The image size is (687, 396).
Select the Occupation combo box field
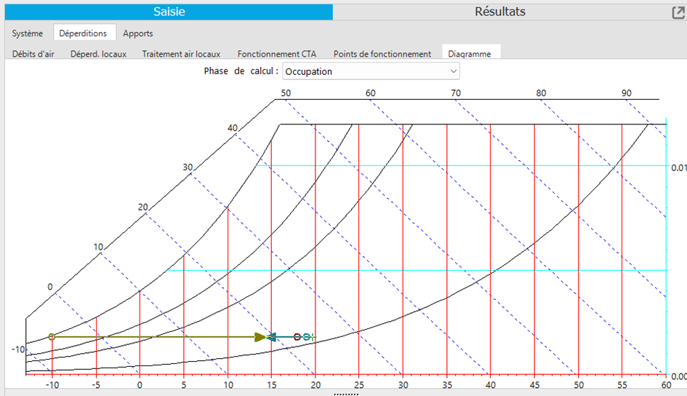point(371,71)
